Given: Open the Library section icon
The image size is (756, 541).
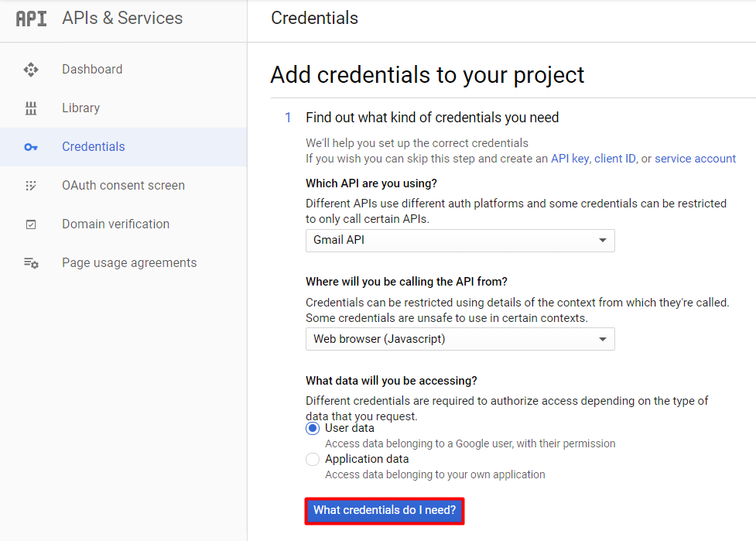Looking at the screenshot, I should coord(31,108).
